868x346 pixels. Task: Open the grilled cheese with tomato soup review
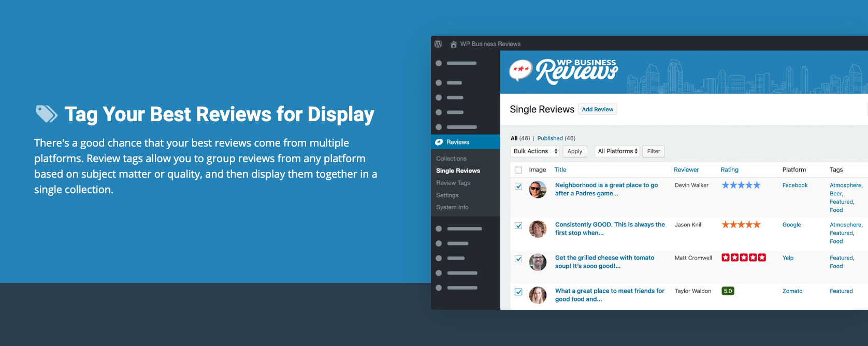(x=605, y=262)
